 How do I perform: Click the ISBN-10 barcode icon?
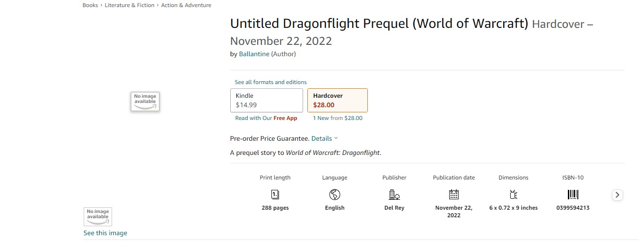(x=573, y=194)
